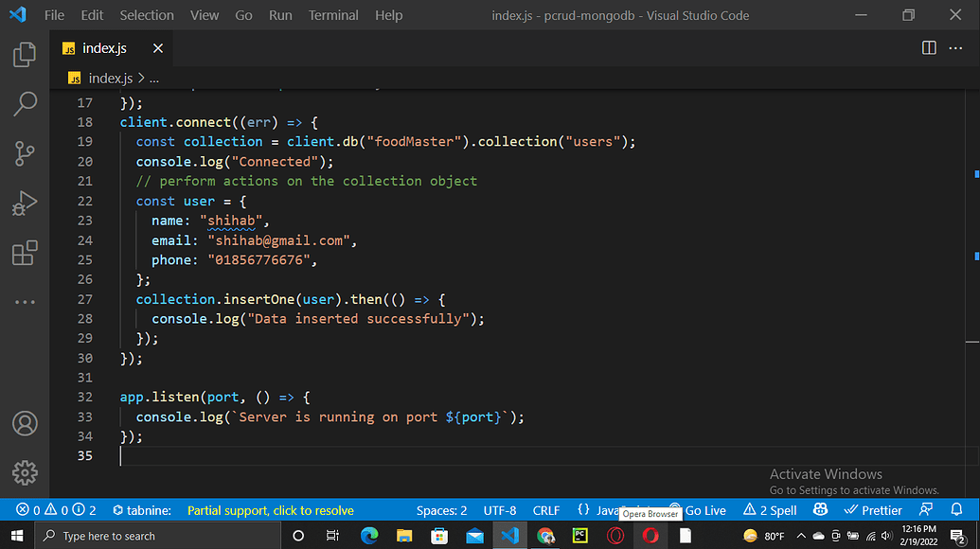Open the Notifications bell in status bar
This screenshot has height=549, width=980.
point(956,510)
